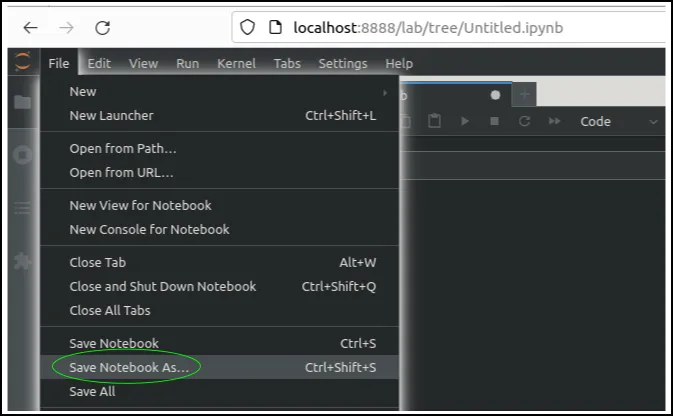Click the shield tracking protection icon
The image size is (673, 416).
coord(247,27)
